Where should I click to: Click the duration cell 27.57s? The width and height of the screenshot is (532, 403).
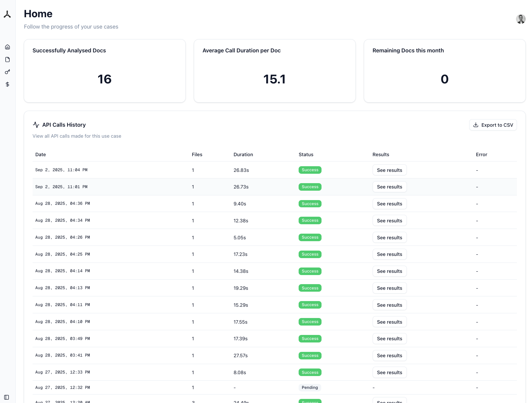point(241,356)
